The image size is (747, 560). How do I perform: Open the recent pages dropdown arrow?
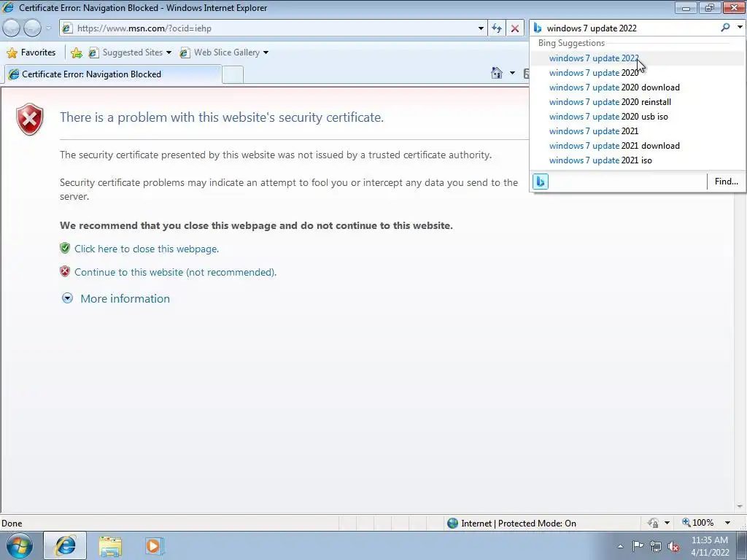(49, 28)
